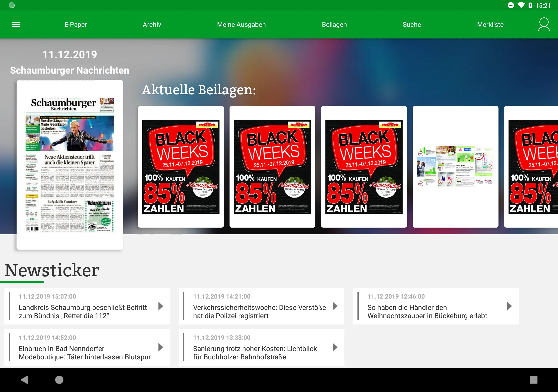Tap the Android back navigation button

pyautogui.click(x=25, y=380)
